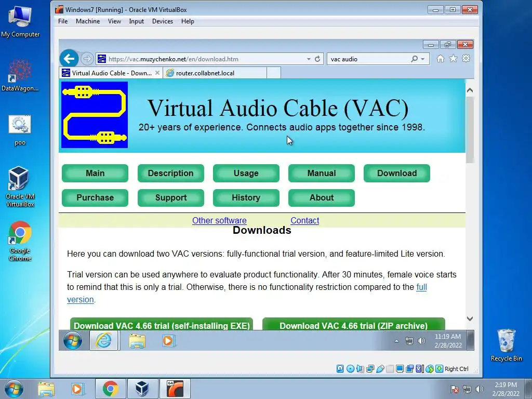Image resolution: width=532 pixels, height=399 pixels.
Task: Click the shared folders indicator in VirtualBox status bar
Action: pyautogui.click(x=390, y=369)
